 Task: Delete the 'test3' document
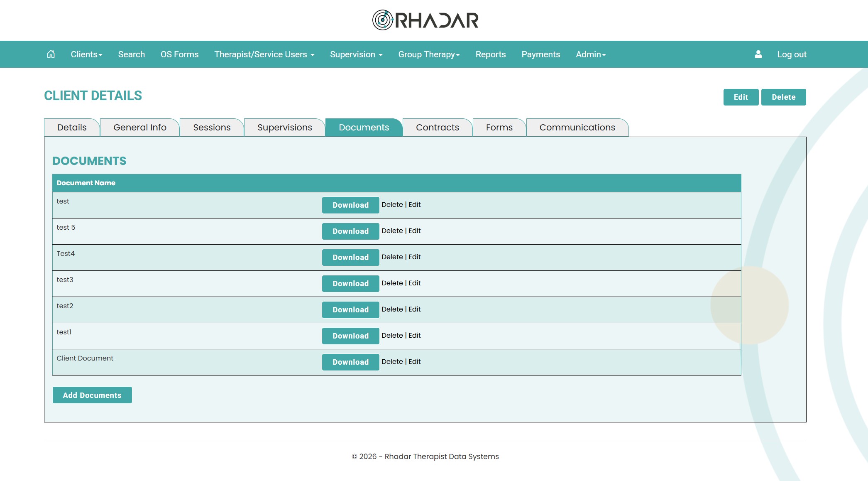coord(392,283)
